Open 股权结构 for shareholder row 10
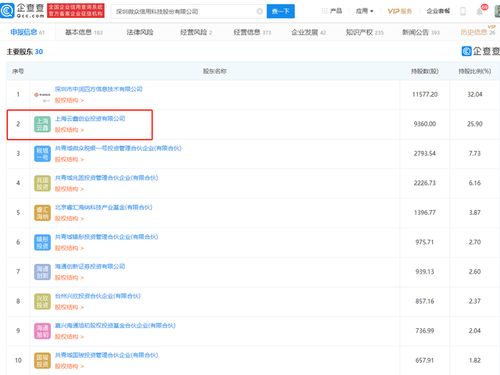The height and width of the screenshot is (375, 500). (x=69, y=366)
